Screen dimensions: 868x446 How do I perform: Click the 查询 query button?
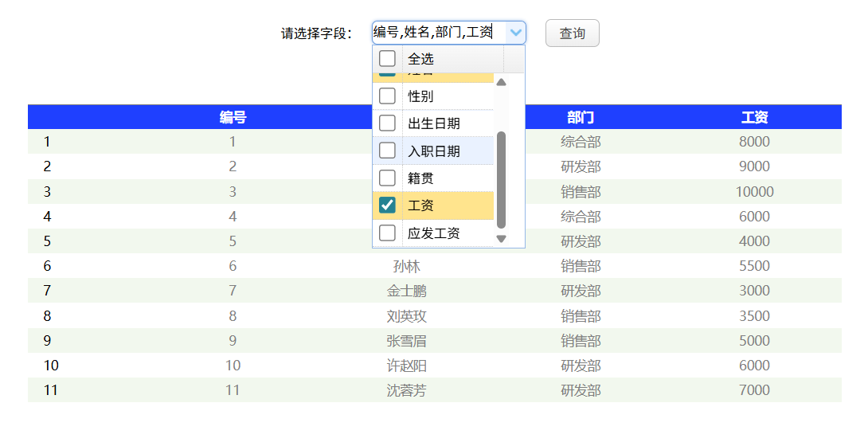[x=572, y=33]
